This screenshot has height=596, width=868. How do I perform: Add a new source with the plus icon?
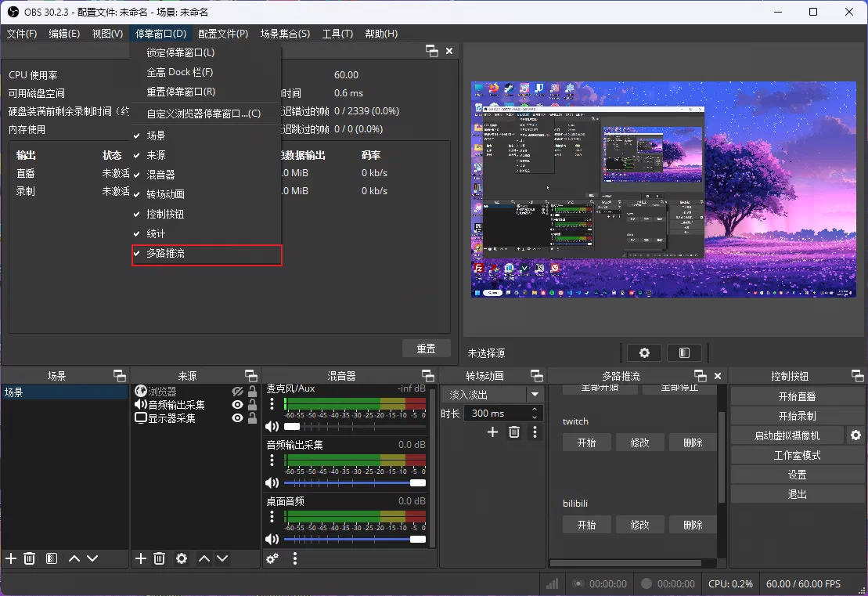coord(141,558)
